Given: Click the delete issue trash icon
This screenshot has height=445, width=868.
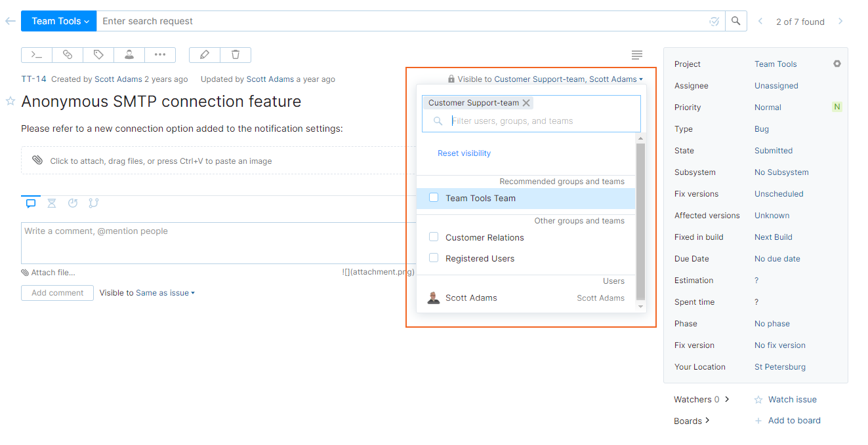Looking at the screenshot, I should (235, 54).
